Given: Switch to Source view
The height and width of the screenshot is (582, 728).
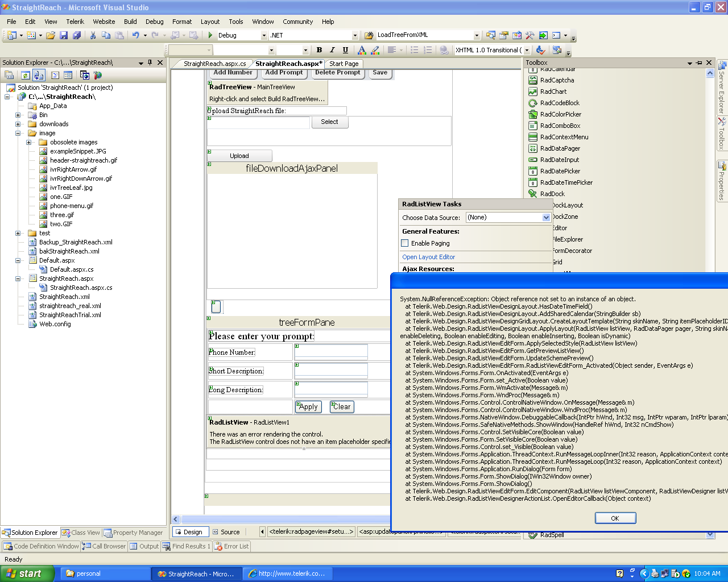Looking at the screenshot, I should [x=226, y=532].
